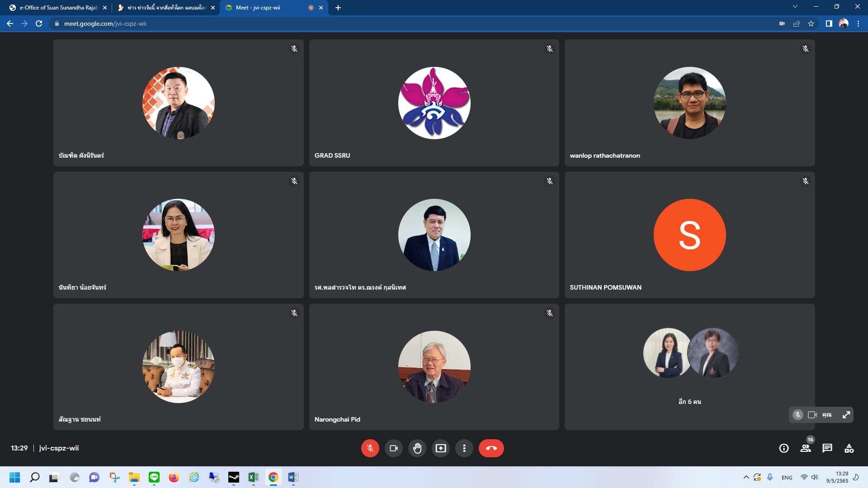Leave the call with red hang-up button
The image size is (868, 488).
pyautogui.click(x=491, y=448)
